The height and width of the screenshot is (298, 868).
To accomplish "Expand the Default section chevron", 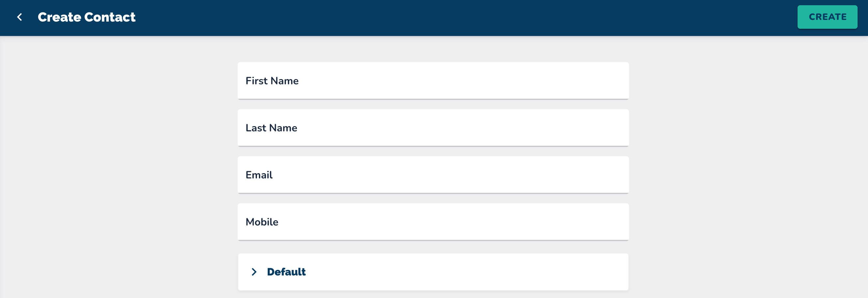I will pyautogui.click(x=254, y=272).
